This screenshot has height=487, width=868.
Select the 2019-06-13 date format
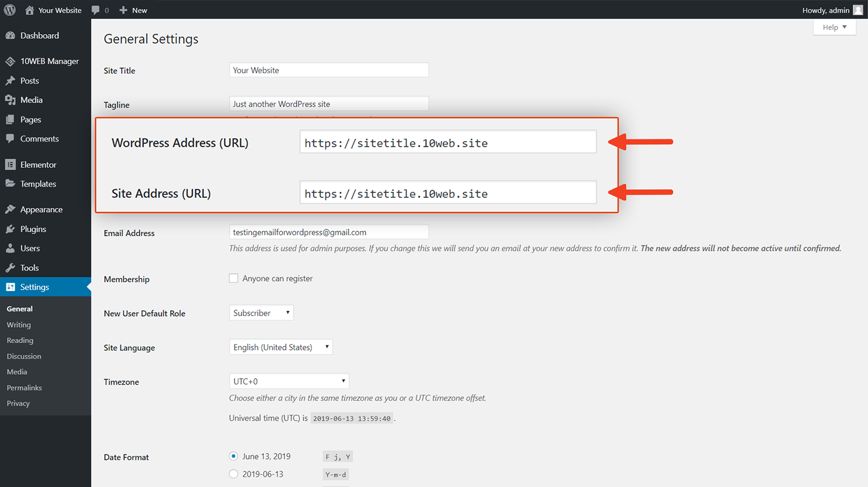pos(233,474)
